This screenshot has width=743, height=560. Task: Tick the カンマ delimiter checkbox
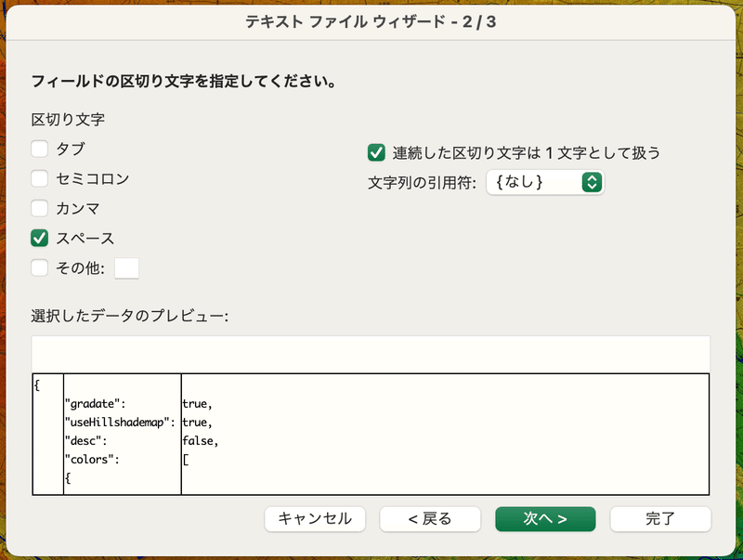[39, 208]
